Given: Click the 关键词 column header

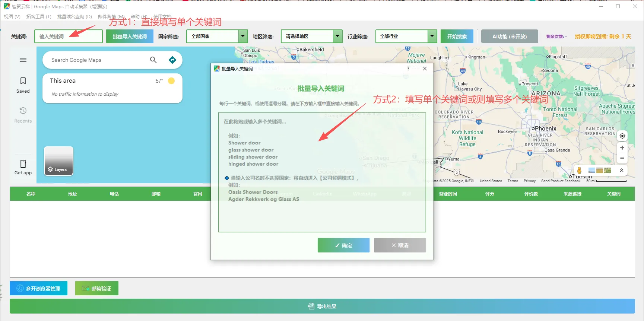Looking at the screenshot, I should (614, 194).
